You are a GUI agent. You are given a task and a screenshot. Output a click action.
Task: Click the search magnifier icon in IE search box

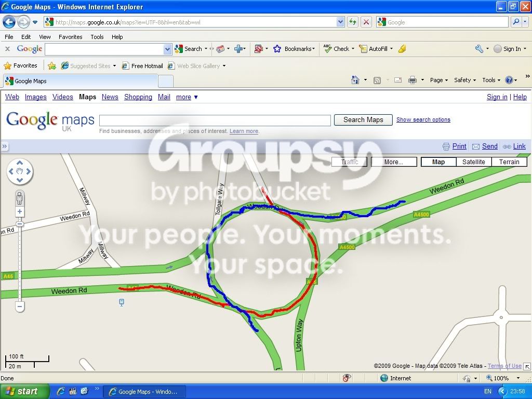click(516, 22)
